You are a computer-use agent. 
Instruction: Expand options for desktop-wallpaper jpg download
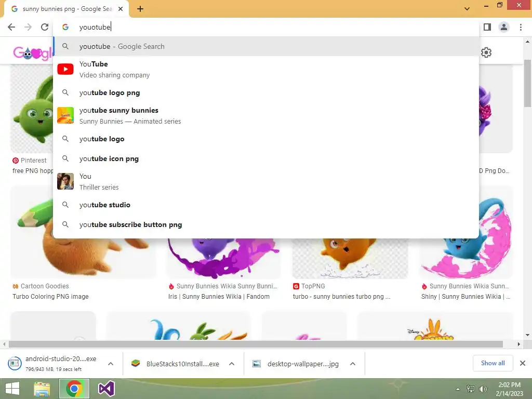pyautogui.click(x=353, y=364)
